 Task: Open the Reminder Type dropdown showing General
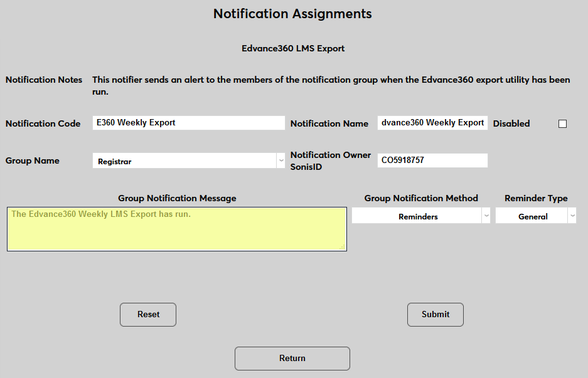coord(535,216)
